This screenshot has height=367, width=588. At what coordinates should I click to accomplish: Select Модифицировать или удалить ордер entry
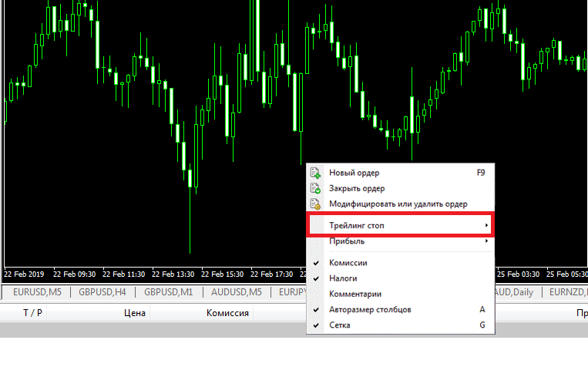pos(398,204)
